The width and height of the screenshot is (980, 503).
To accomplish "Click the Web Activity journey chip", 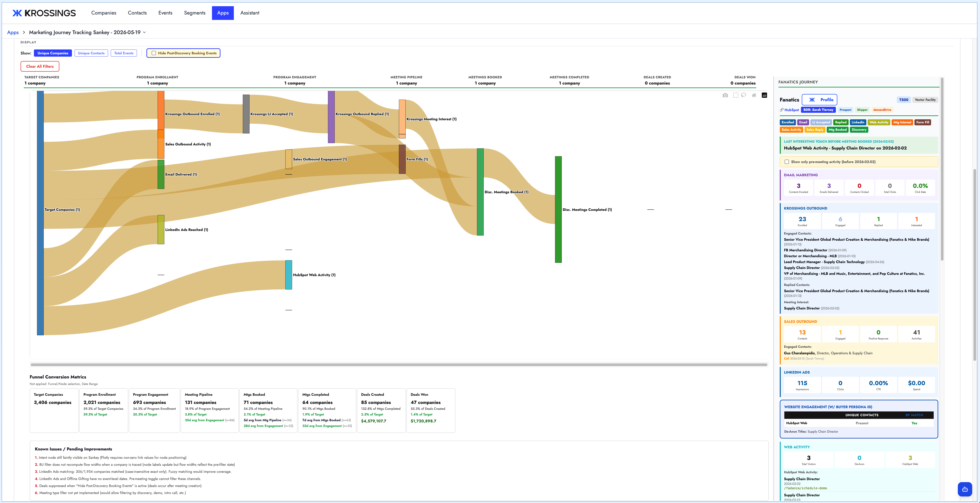I will 879,122.
